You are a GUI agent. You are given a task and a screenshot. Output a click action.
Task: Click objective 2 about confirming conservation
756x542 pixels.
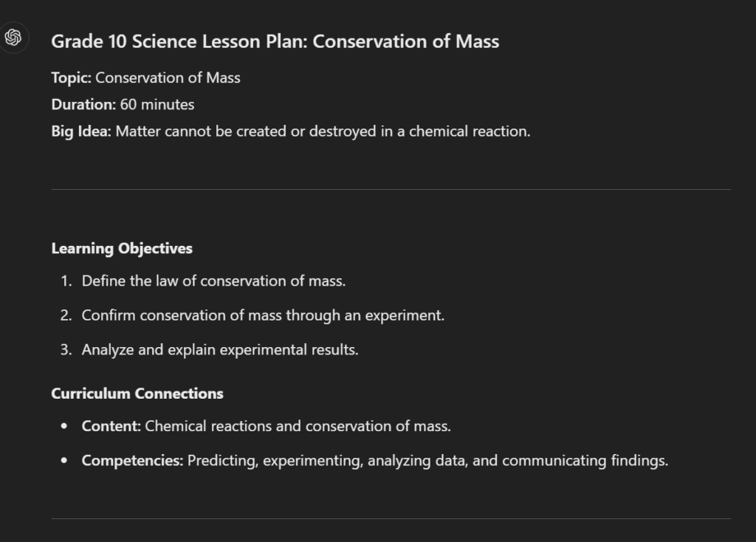click(264, 315)
